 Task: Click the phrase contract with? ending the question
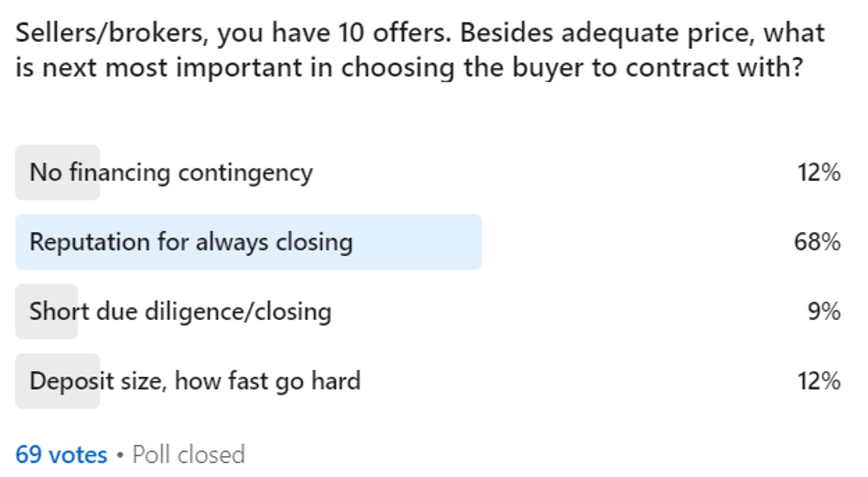point(714,68)
